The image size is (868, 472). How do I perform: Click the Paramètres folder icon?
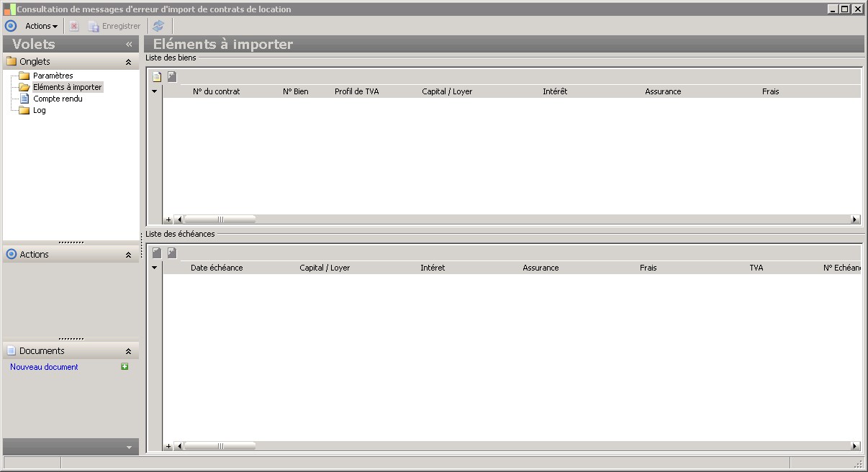point(24,76)
